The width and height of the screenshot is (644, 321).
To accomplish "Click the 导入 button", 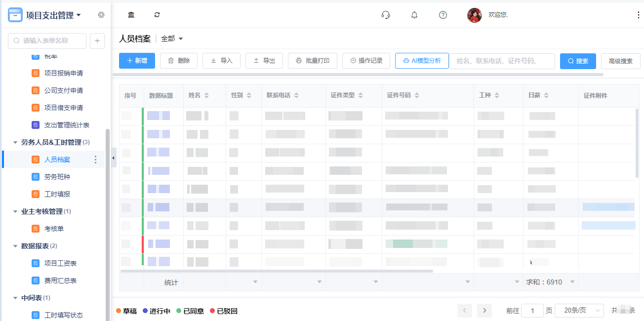I will (x=221, y=61).
